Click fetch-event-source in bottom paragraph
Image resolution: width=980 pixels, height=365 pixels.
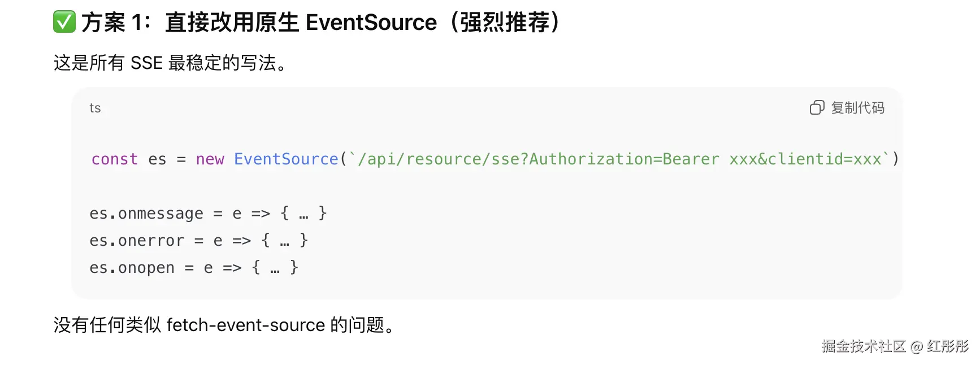(x=246, y=325)
